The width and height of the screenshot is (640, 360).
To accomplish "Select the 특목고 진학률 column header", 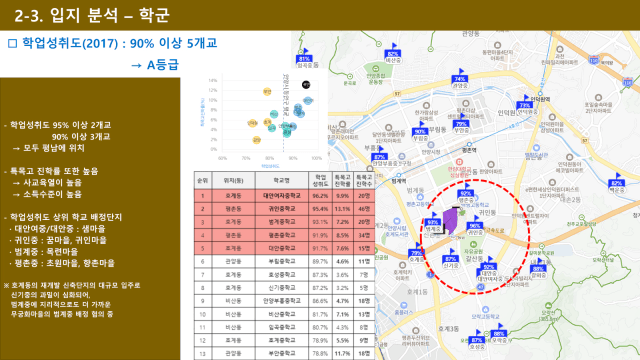I will click(342, 181).
